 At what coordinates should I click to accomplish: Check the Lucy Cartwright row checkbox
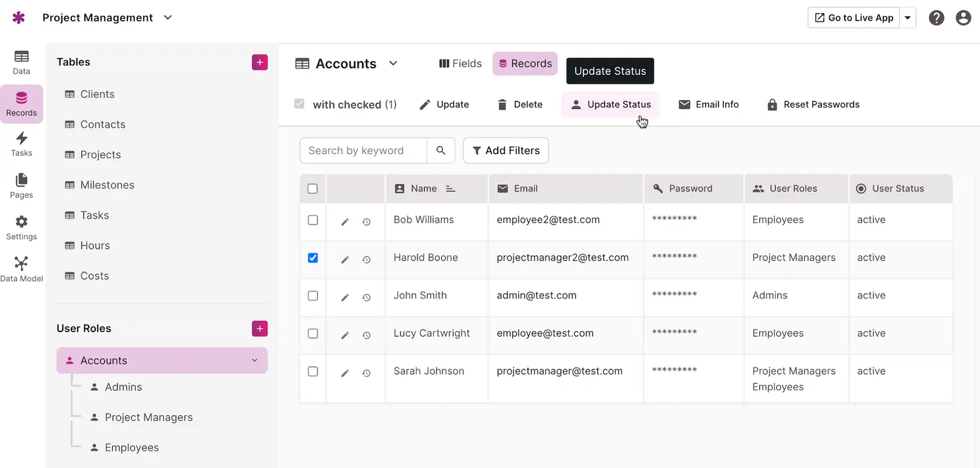(313, 334)
